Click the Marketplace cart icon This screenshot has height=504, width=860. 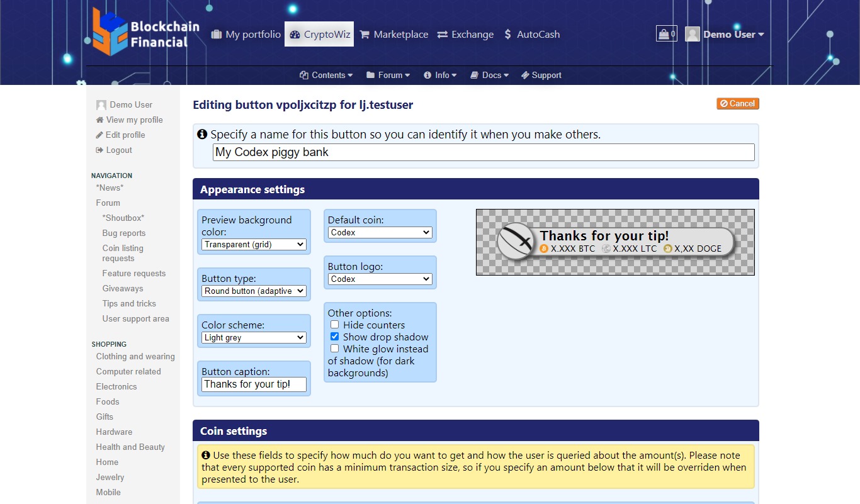(x=365, y=35)
